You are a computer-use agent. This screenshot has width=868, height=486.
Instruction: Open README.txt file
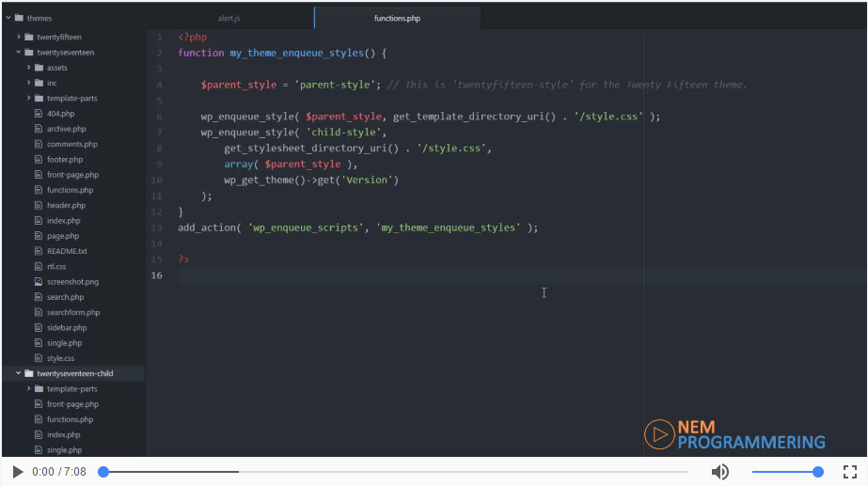pyautogui.click(x=67, y=251)
